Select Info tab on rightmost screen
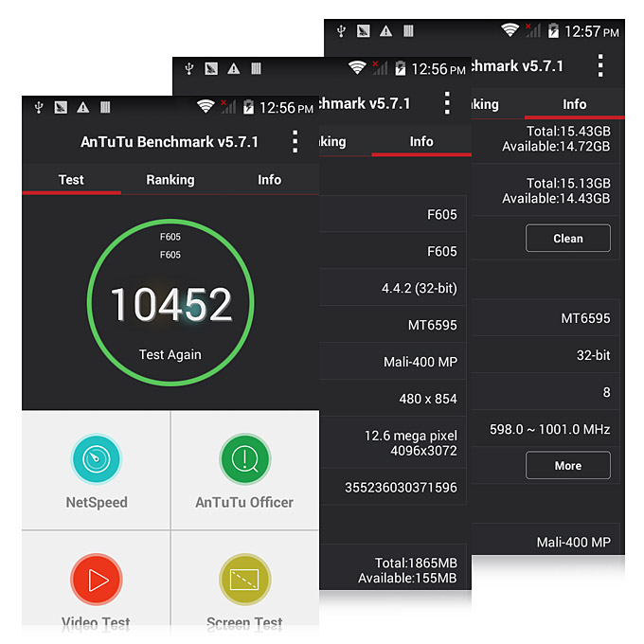Image resolution: width=644 pixels, height=644 pixels. [x=575, y=104]
